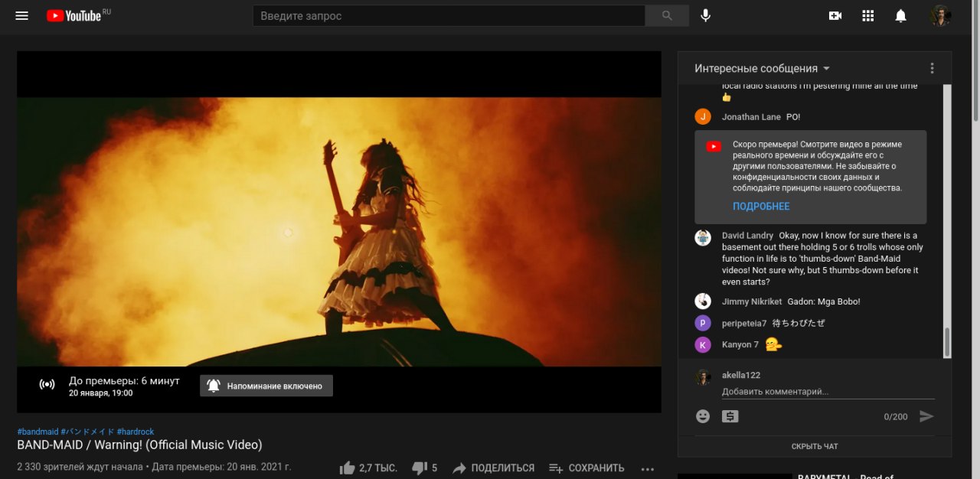Click the search magnifier button

click(667, 15)
